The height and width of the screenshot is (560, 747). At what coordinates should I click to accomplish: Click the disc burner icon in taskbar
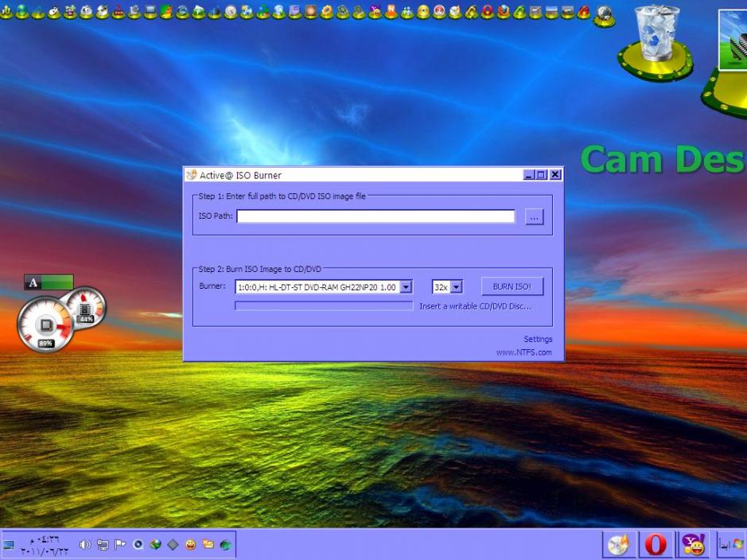coord(618,545)
